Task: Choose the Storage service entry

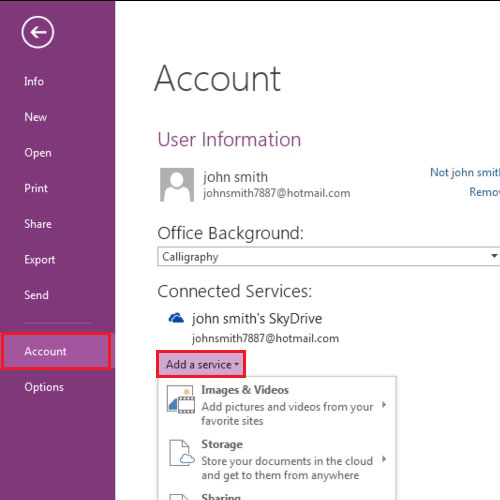Action: click(x=277, y=459)
